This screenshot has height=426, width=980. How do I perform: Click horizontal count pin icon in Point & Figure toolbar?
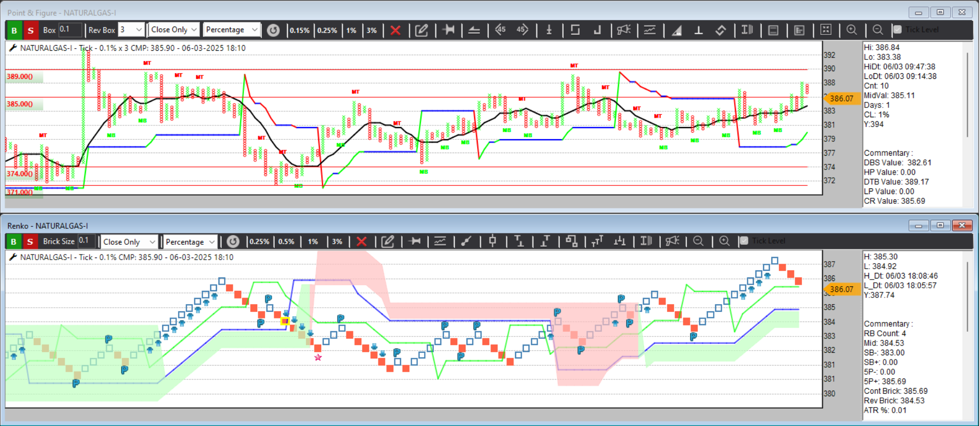(449, 30)
